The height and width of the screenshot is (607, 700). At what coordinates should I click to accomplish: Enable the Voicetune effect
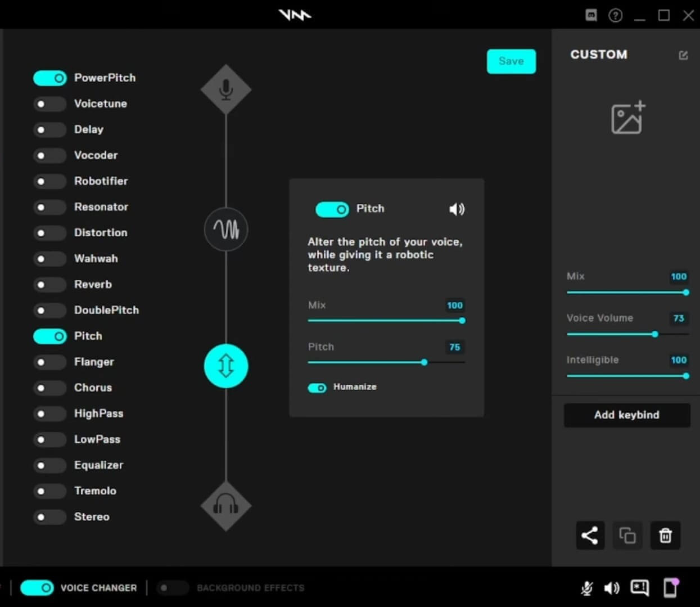coord(49,104)
